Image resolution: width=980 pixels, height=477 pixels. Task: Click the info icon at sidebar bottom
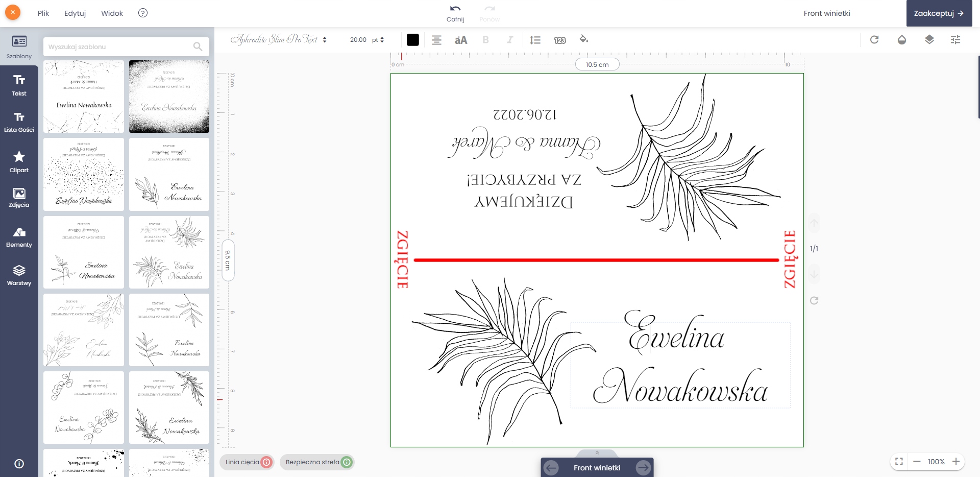pos(19,464)
